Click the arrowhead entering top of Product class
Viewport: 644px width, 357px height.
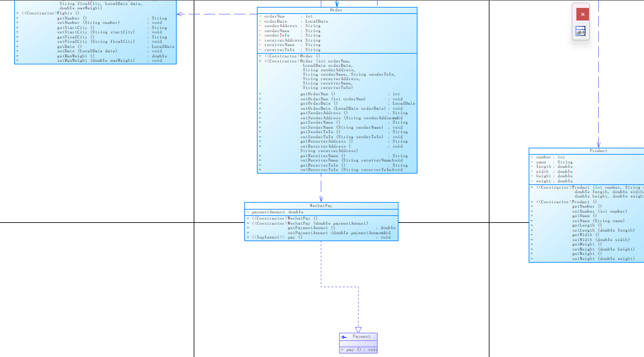click(x=598, y=145)
